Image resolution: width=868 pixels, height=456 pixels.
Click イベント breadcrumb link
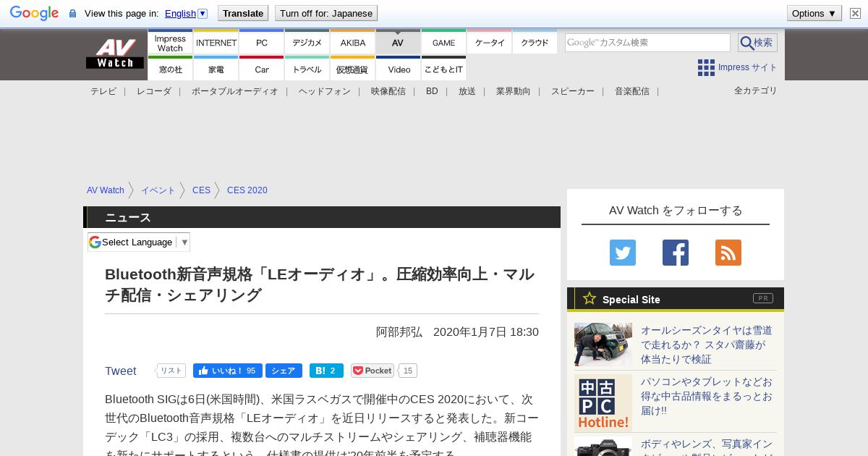pyautogui.click(x=158, y=190)
